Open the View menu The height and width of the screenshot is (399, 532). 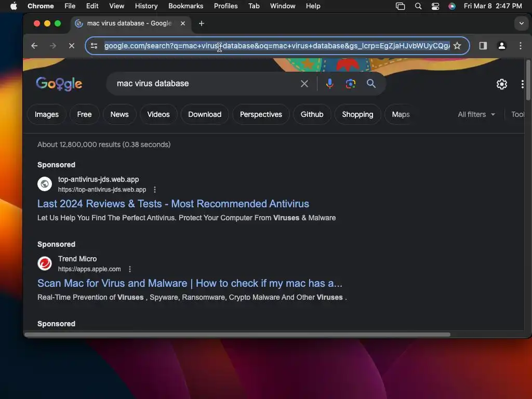117,6
